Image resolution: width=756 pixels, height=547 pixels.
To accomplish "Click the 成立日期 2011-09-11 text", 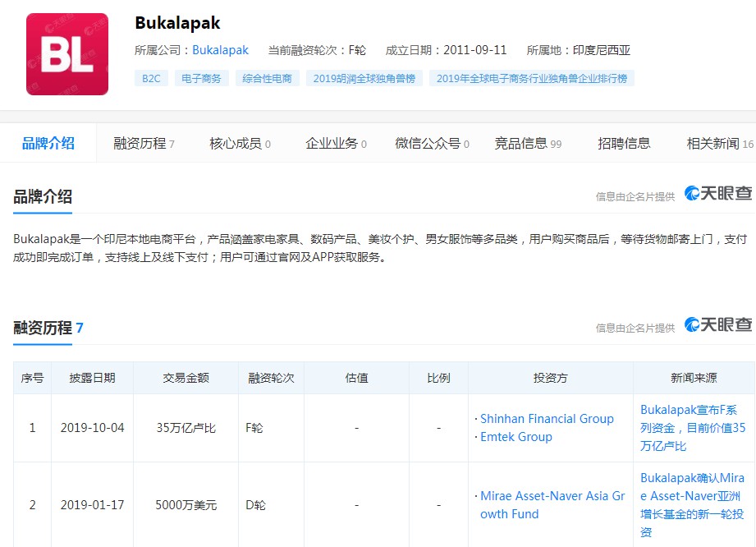I will (446, 50).
